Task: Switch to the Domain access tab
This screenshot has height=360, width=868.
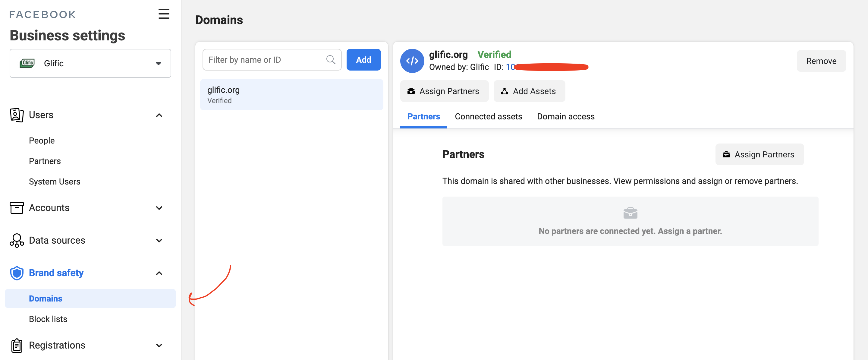Action: click(x=566, y=117)
